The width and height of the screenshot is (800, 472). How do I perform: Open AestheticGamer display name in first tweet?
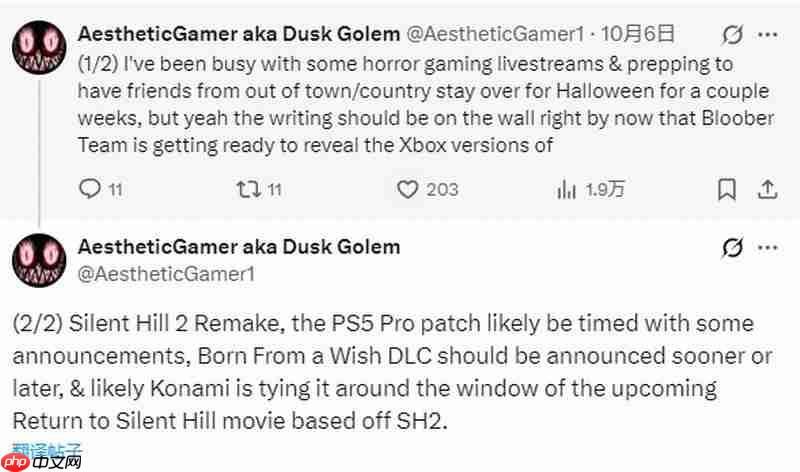(238, 33)
